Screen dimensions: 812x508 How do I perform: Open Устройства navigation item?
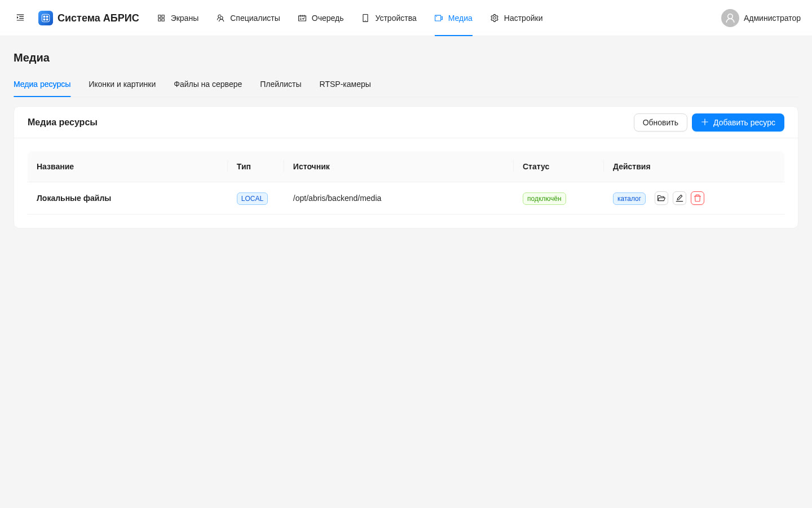tap(389, 18)
